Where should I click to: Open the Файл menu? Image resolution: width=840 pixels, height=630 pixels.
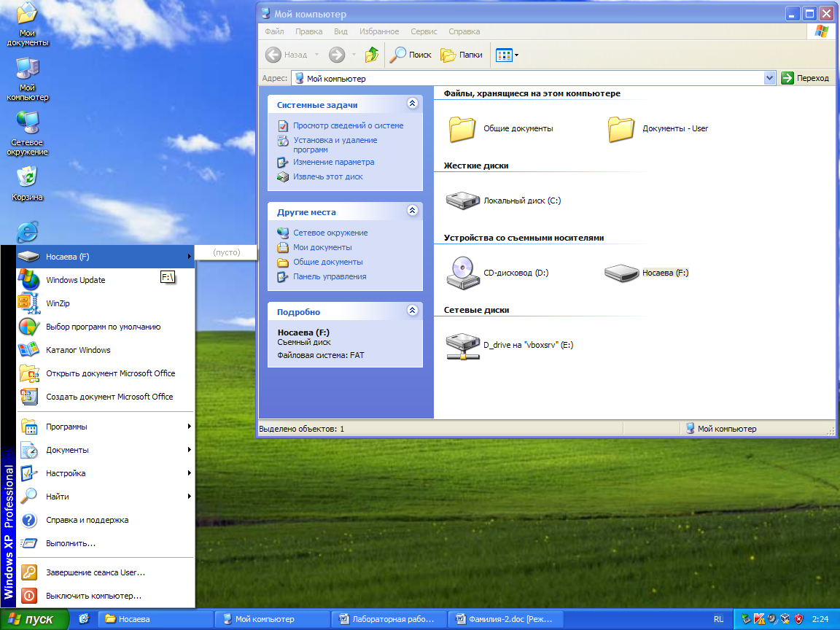point(274,31)
